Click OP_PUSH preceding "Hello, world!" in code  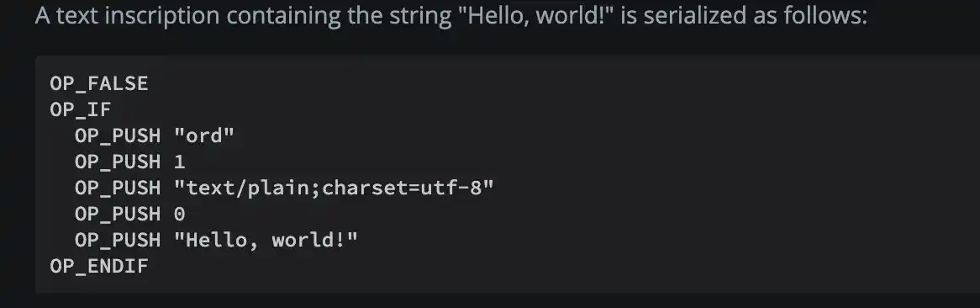118,241
